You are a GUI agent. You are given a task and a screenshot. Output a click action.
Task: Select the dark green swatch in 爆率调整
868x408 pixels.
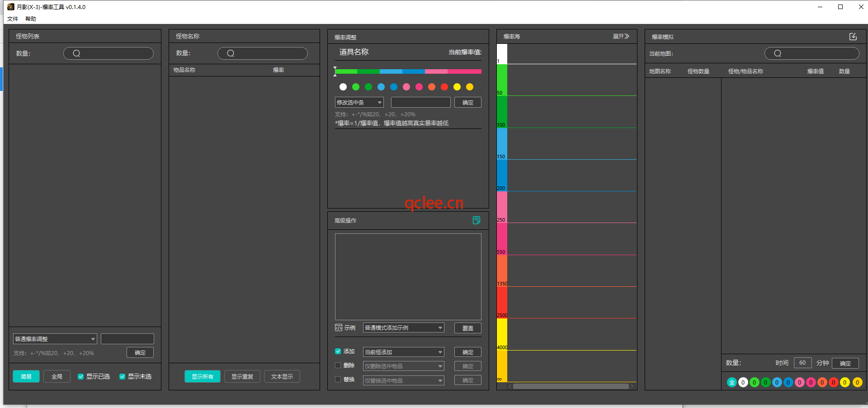[368, 87]
